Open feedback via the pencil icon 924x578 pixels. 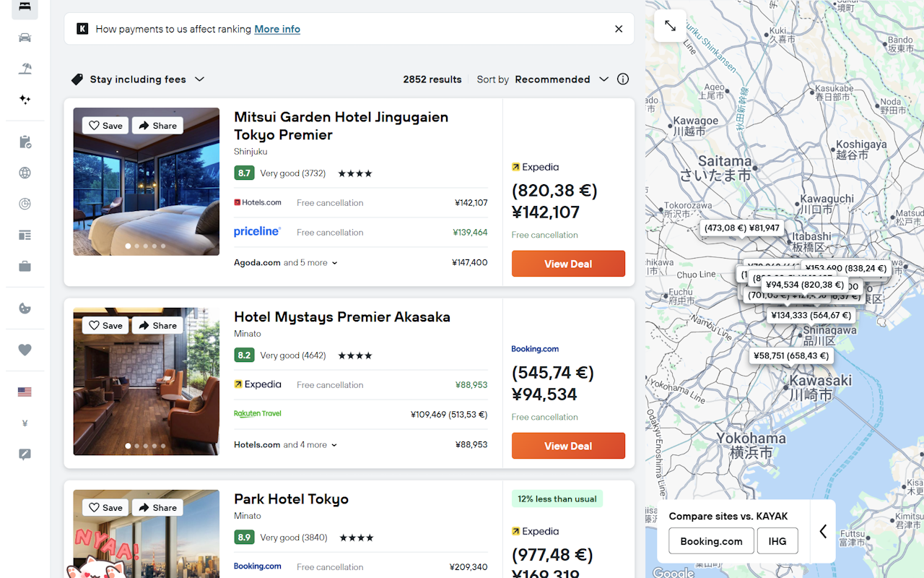(25, 454)
